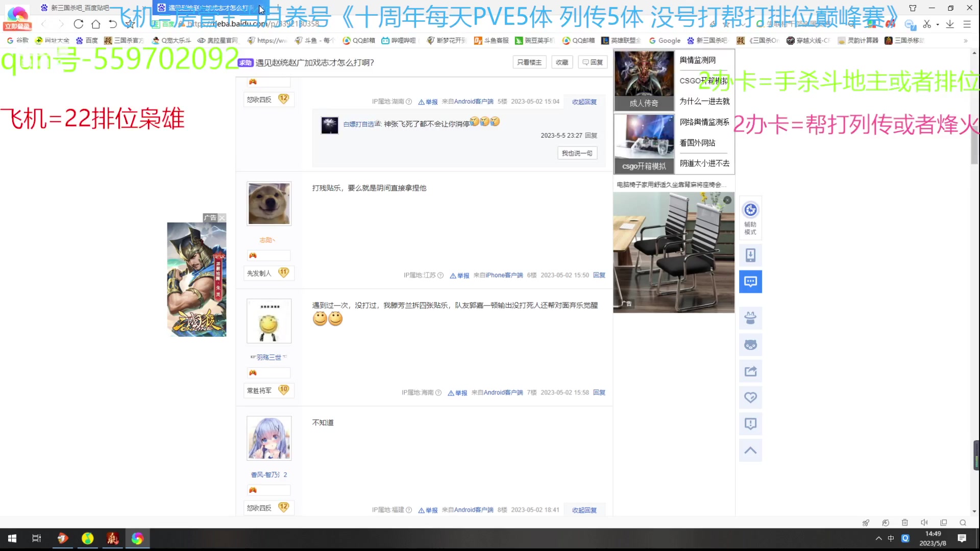This screenshot has width=980, height=551.
Task: Click the browser home icon
Action: pyautogui.click(x=95, y=24)
